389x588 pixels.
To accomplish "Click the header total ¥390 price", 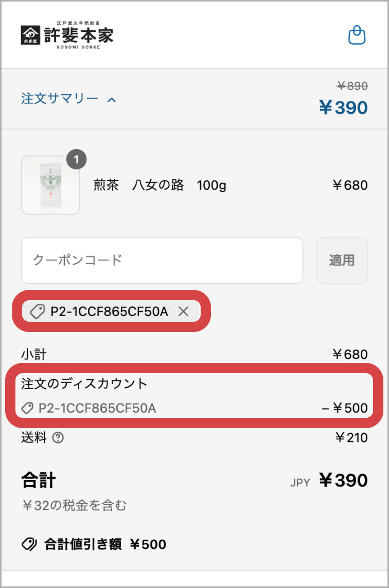I will click(x=343, y=108).
